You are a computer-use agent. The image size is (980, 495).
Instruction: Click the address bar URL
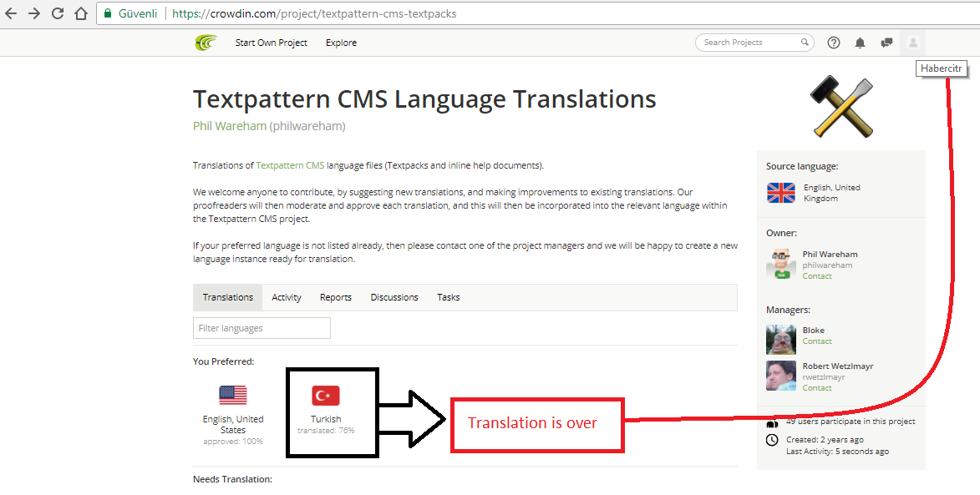tap(314, 13)
